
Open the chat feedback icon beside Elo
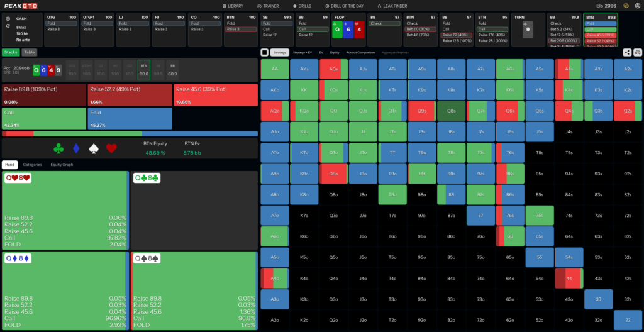pyautogui.click(x=626, y=6)
